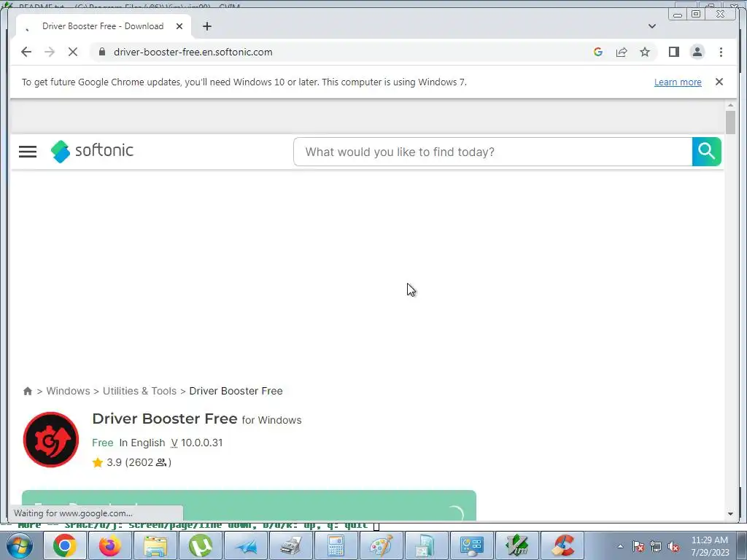This screenshot has height=560, width=747.
Task: Open Paint from the taskbar
Action: coord(381,545)
